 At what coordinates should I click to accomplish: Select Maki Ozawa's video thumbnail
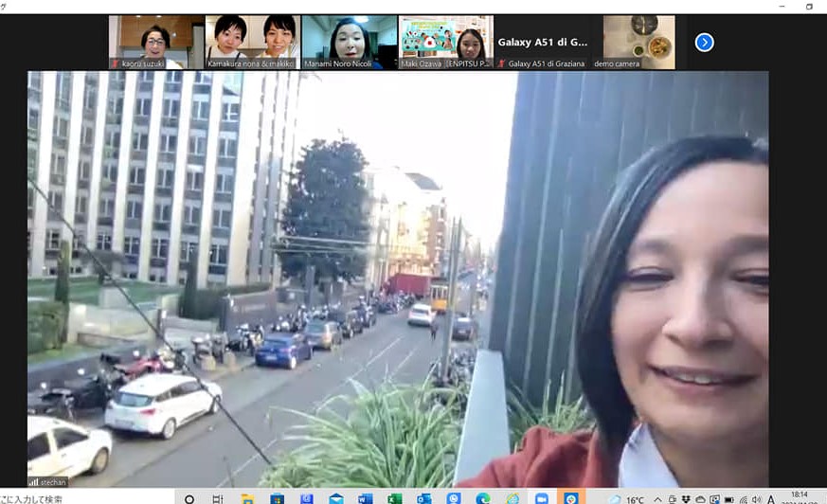coord(445,42)
